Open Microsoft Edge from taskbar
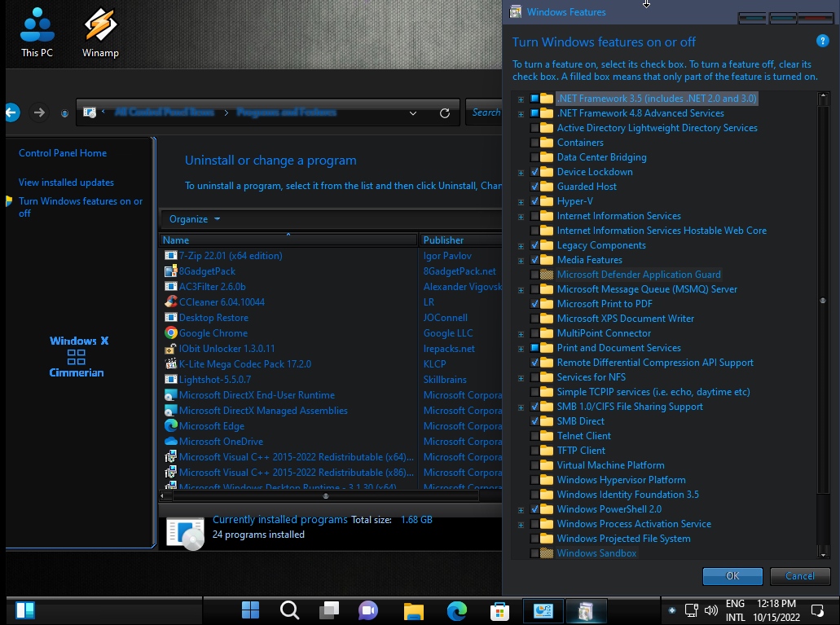The image size is (840, 625). point(457,610)
